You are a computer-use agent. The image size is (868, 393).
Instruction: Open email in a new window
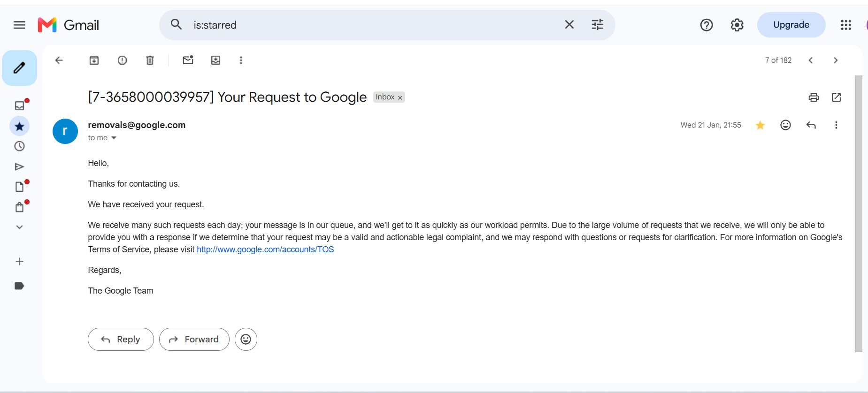[836, 97]
